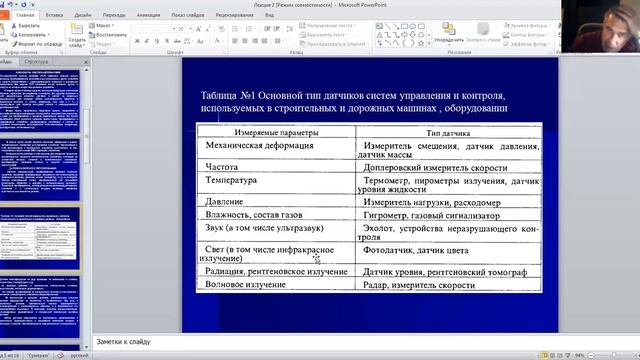Toggle strikethrough (abc) formatting
The height and width of the screenshot is (360, 640).
(177, 41)
